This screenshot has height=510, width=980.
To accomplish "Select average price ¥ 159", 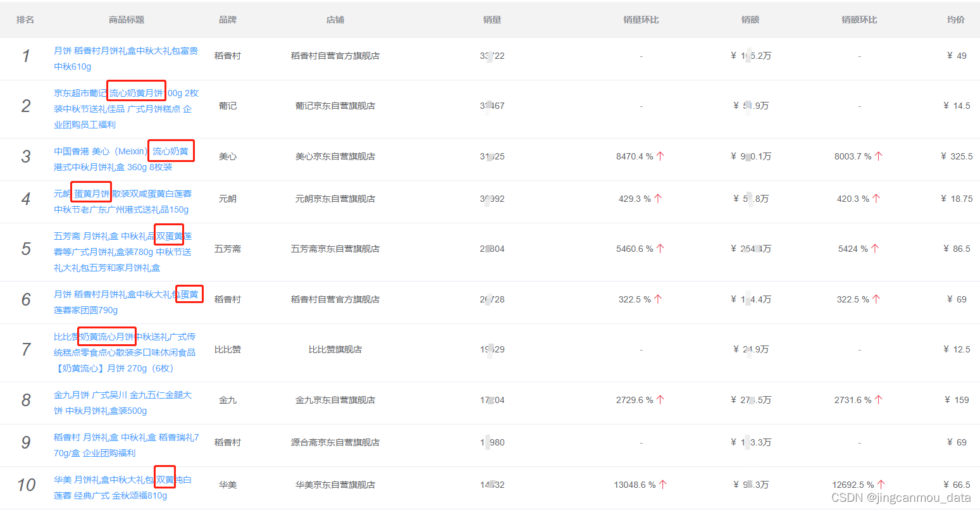I will [x=957, y=400].
